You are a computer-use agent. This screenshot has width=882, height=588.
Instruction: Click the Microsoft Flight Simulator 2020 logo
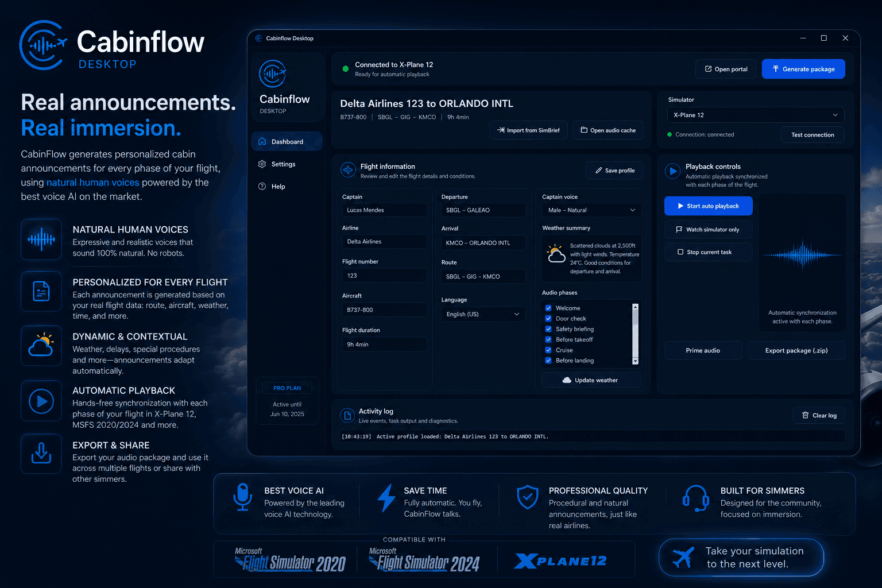click(x=290, y=560)
